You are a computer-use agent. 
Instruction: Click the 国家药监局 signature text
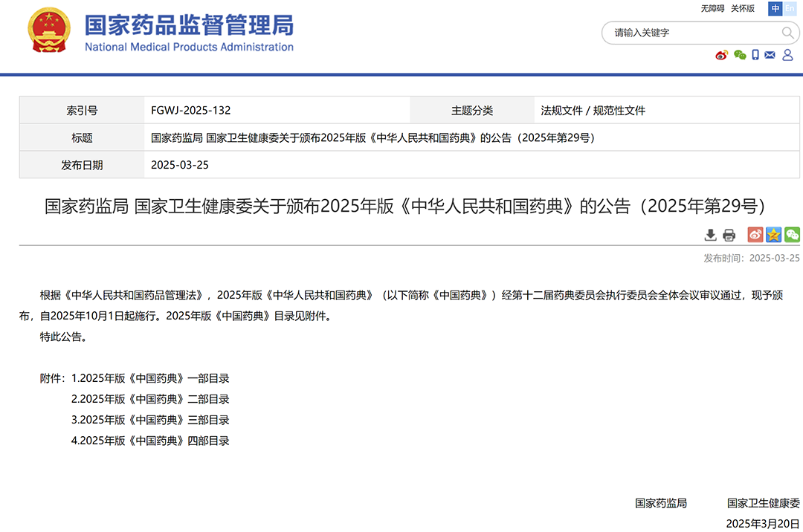(661, 503)
